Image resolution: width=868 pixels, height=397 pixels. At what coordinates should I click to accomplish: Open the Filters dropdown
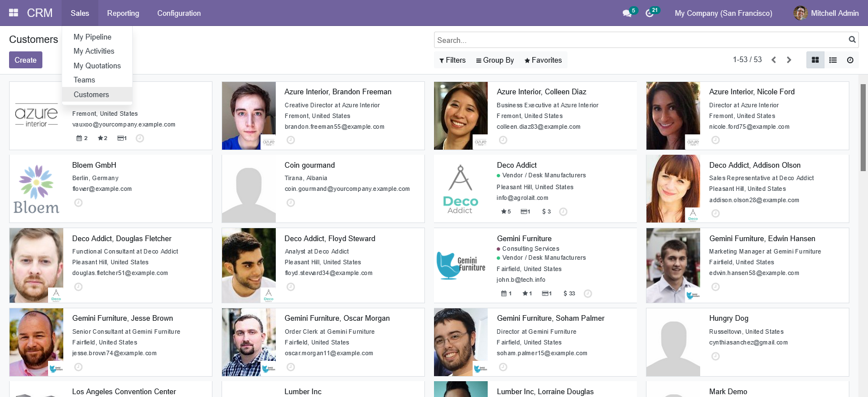(x=453, y=60)
